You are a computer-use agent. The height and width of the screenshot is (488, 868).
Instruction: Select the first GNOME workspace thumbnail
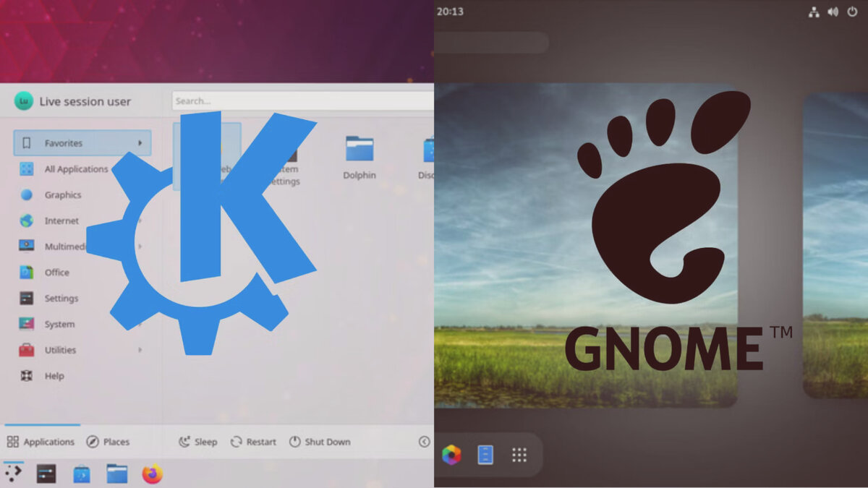(x=585, y=246)
